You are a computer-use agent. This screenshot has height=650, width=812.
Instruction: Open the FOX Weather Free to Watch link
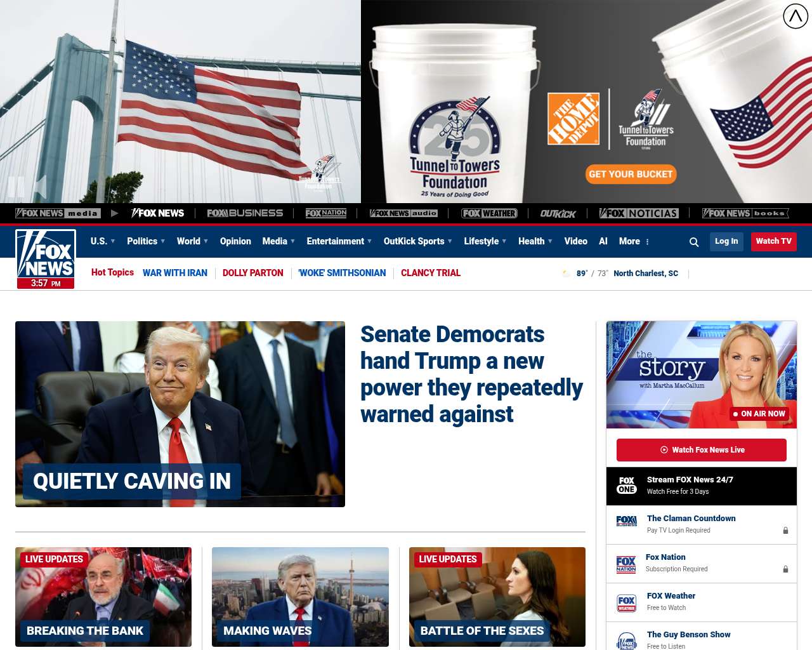tap(671, 596)
